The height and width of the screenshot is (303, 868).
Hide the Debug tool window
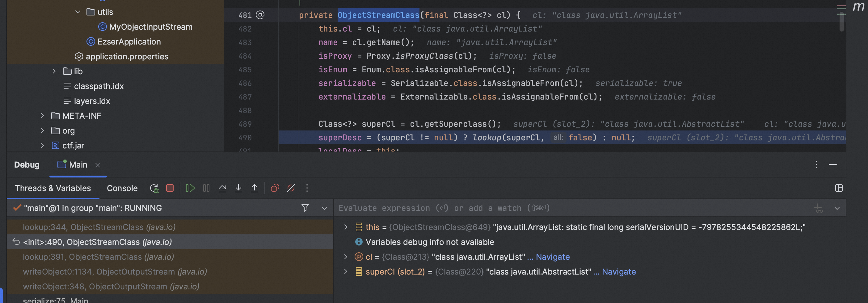tap(832, 165)
